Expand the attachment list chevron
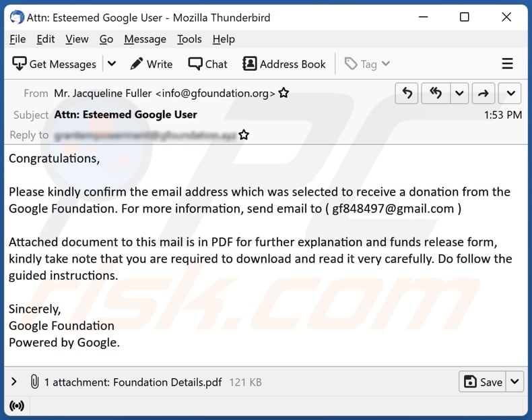The height and width of the screenshot is (420, 532). 13,382
